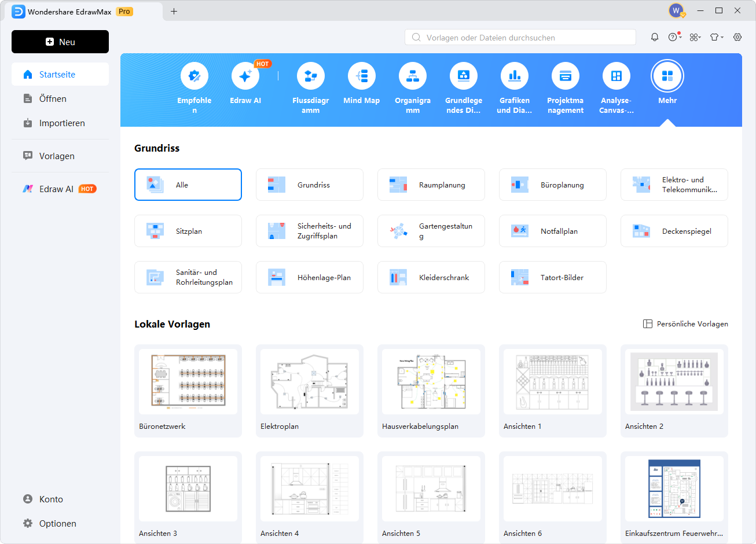Screen dimensions: 756x544
Task: Add a new tab with plus button
Action: pos(174,11)
